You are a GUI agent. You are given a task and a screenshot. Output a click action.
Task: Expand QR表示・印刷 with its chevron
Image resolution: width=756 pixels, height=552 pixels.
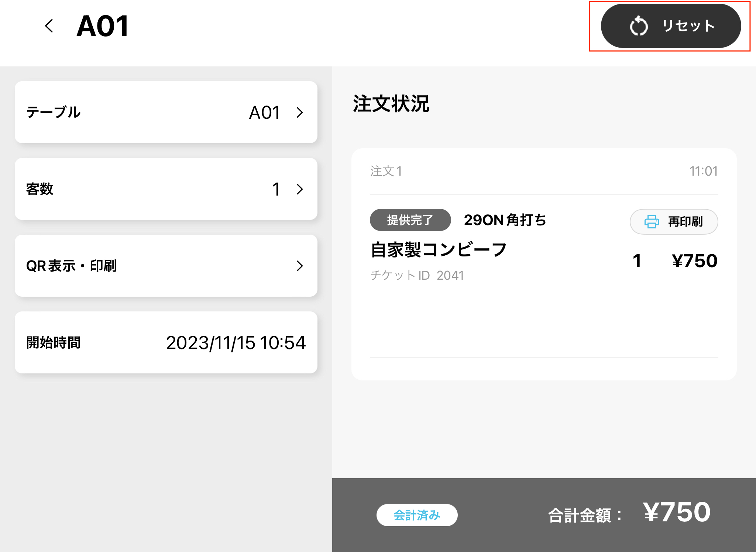point(300,266)
